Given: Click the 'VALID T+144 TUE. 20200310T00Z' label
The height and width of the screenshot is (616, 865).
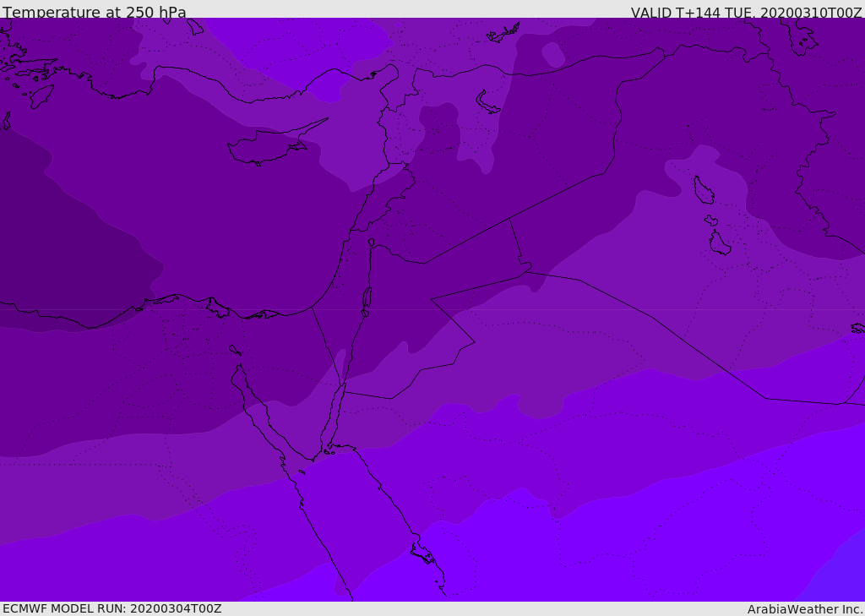Looking at the screenshot, I should [x=747, y=12].
